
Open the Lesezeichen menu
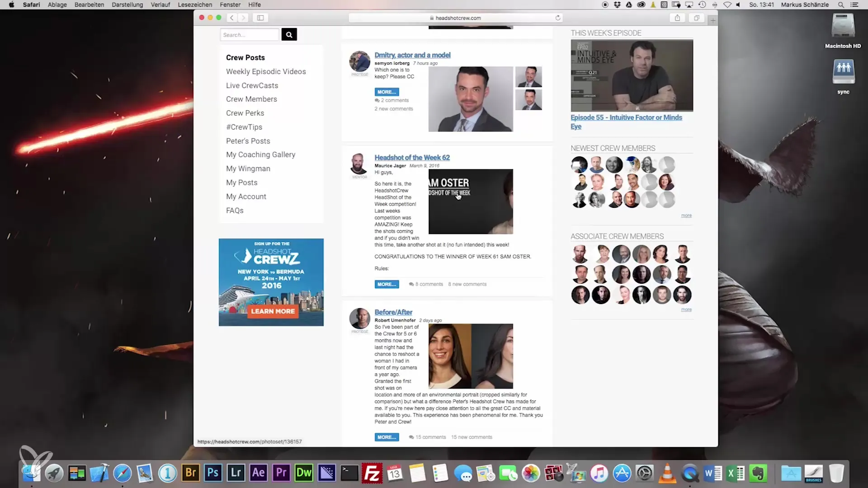pyautogui.click(x=195, y=5)
